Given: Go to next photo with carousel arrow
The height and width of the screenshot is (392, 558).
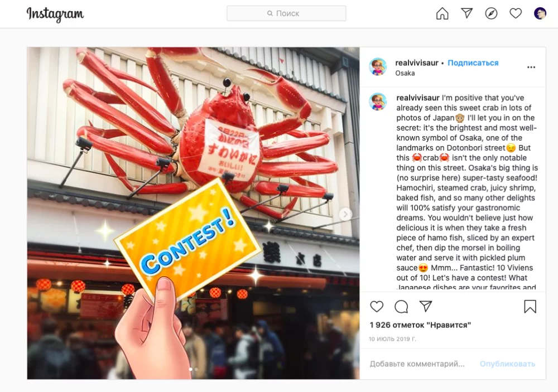Looking at the screenshot, I should pyautogui.click(x=345, y=214).
